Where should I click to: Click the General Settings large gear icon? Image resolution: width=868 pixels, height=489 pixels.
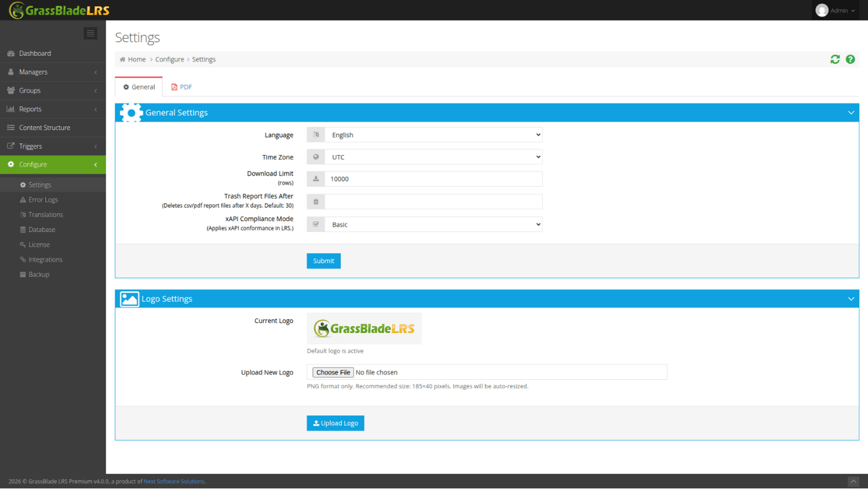pos(131,113)
